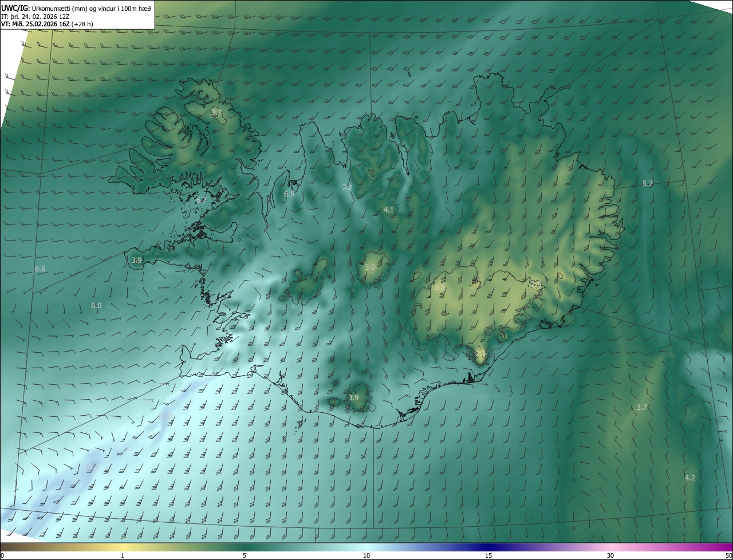Select the 6.0 value label
The width and height of the screenshot is (733, 560).
96,306
